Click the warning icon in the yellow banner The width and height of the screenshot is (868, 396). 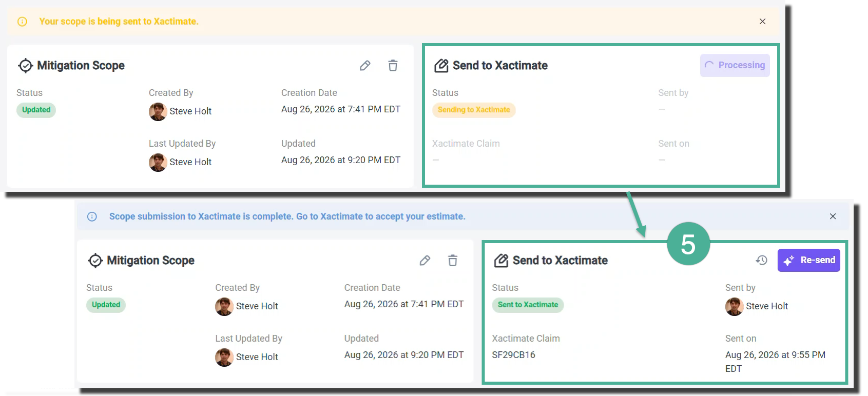coord(22,22)
